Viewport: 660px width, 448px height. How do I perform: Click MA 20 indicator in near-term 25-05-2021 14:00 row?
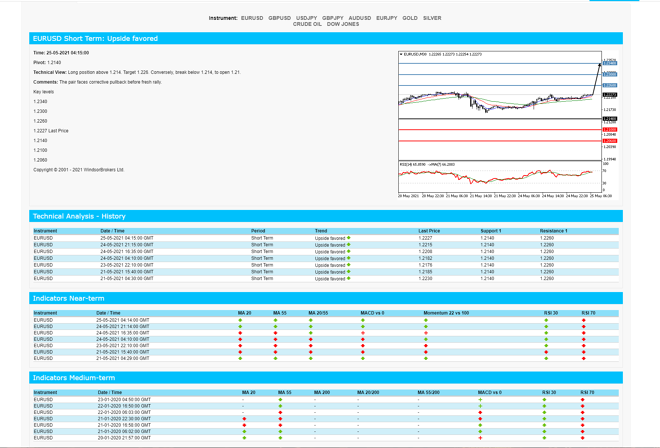241,320
